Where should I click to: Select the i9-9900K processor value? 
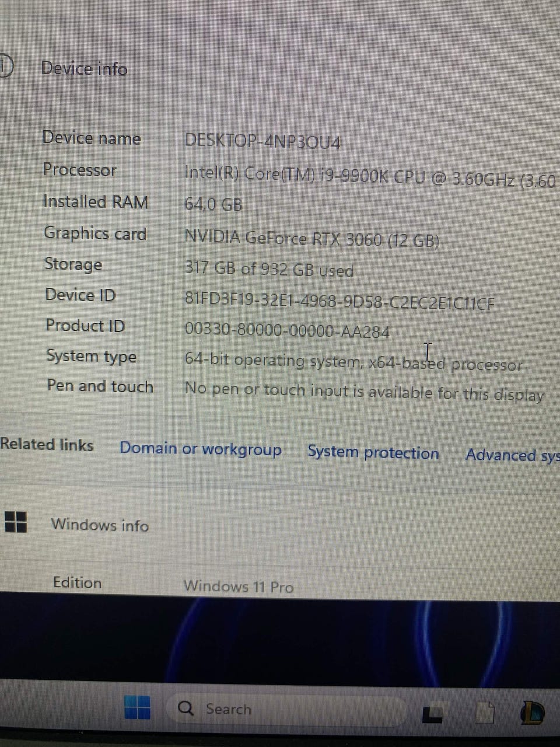point(369,176)
